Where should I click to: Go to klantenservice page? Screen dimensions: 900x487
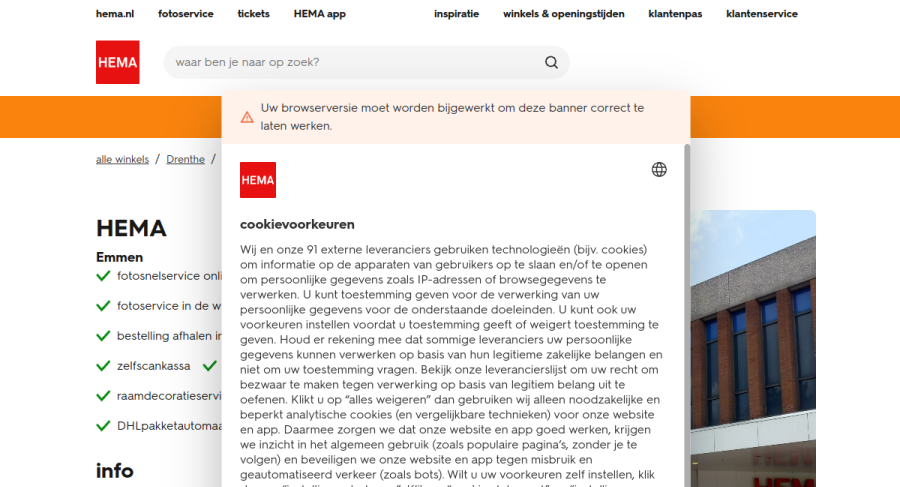[x=762, y=14]
